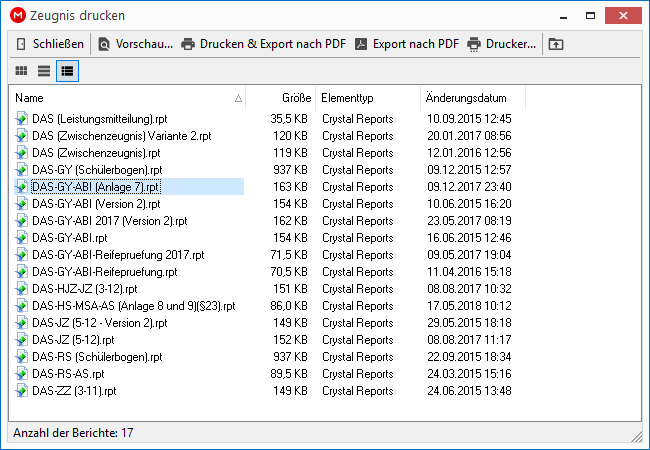Click the Export nach PDF button
The image size is (650, 450).
(x=407, y=44)
